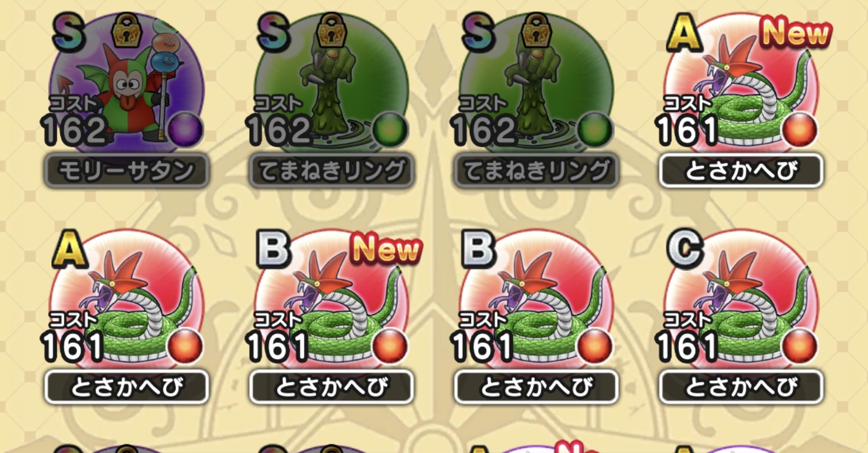This screenshot has width=868, height=453.
Task: Open the とさかへび name label under C rank
Action: pyautogui.click(x=741, y=387)
